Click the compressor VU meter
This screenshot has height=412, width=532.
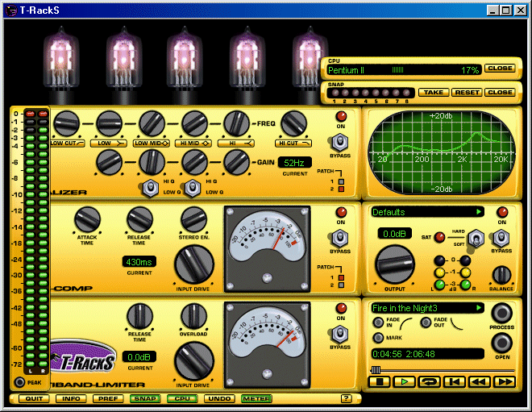click(x=267, y=249)
